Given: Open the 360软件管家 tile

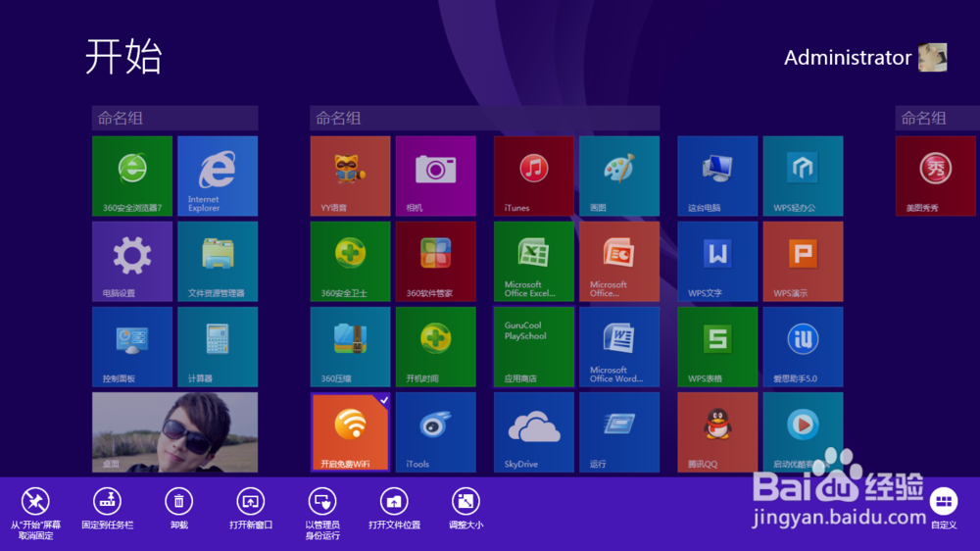Looking at the screenshot, I should pos(436,262).
